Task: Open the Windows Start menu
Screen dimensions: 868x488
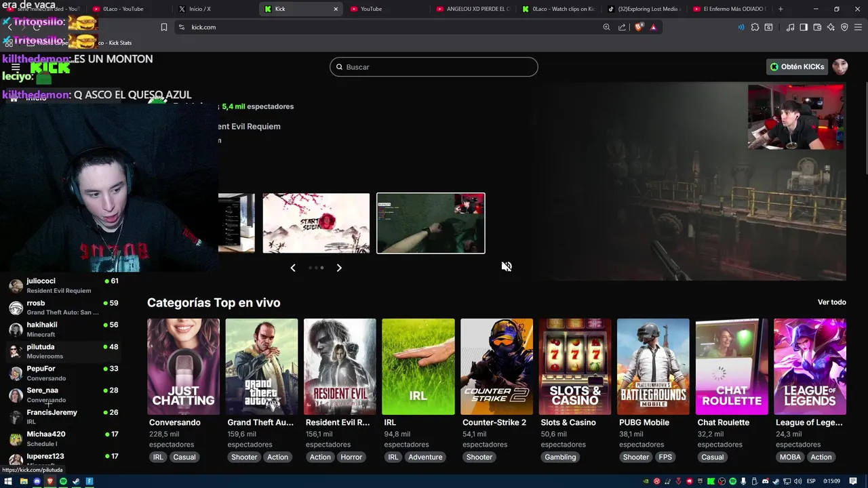Action: (x=9, y=481)
